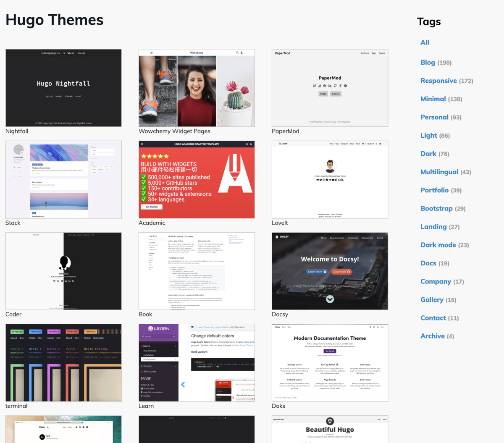Open the Lovelt theme thumbnail
The height and width of the screenshot is (443, 504).
point(330,180)
